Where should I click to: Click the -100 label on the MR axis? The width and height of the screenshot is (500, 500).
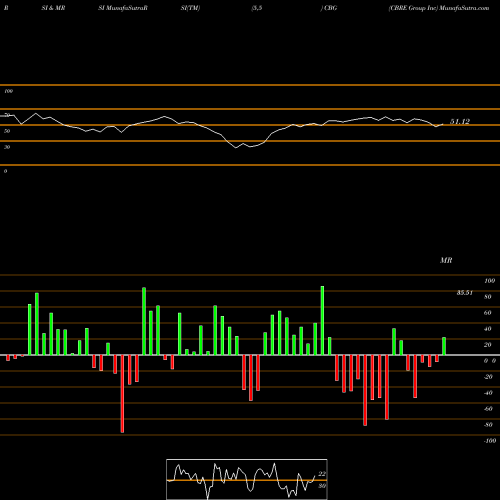click(x=489, y=441)
